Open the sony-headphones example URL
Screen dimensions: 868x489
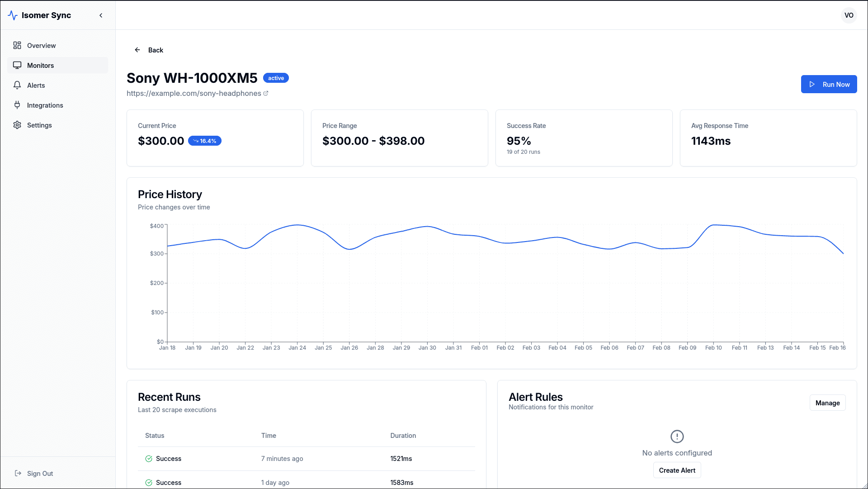tap(193, 94)
